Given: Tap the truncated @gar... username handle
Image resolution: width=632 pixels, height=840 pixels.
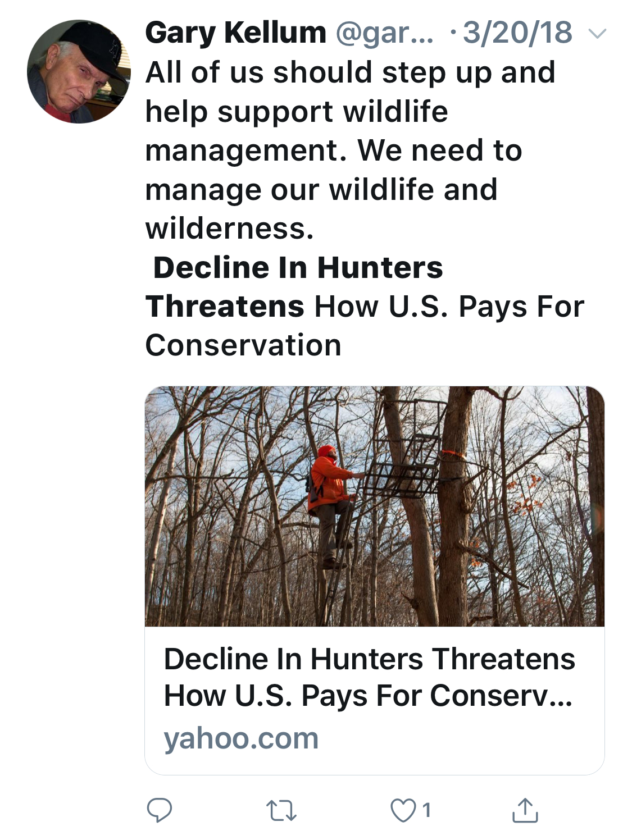Looking at the screenshot, I should click(x=384, y=33).
